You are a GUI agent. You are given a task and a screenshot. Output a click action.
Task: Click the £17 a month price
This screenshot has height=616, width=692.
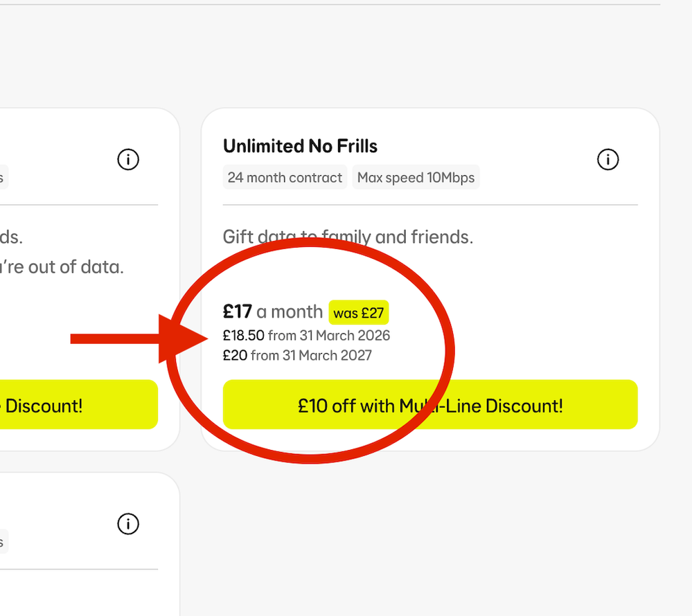(x=273, y=311)
